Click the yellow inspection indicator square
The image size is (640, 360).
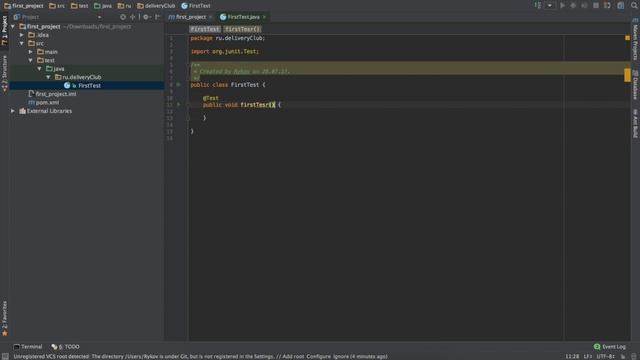[627, 38]
